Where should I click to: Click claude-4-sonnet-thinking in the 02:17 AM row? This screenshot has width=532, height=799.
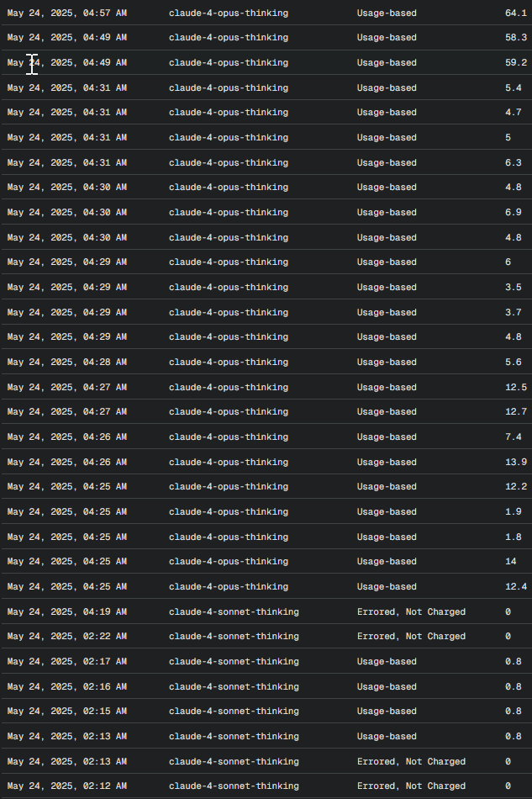234,661
